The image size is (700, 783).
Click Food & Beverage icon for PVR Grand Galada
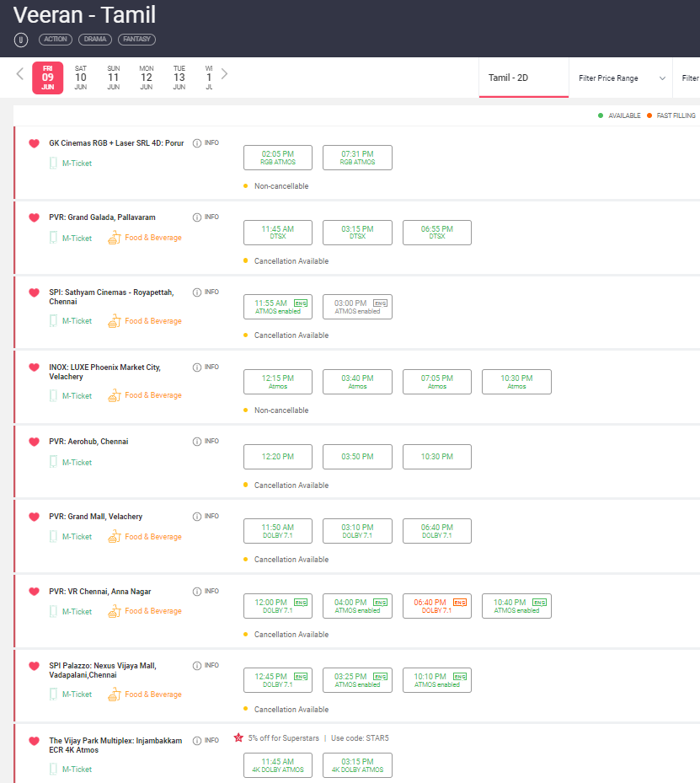(x=115, y=238)
